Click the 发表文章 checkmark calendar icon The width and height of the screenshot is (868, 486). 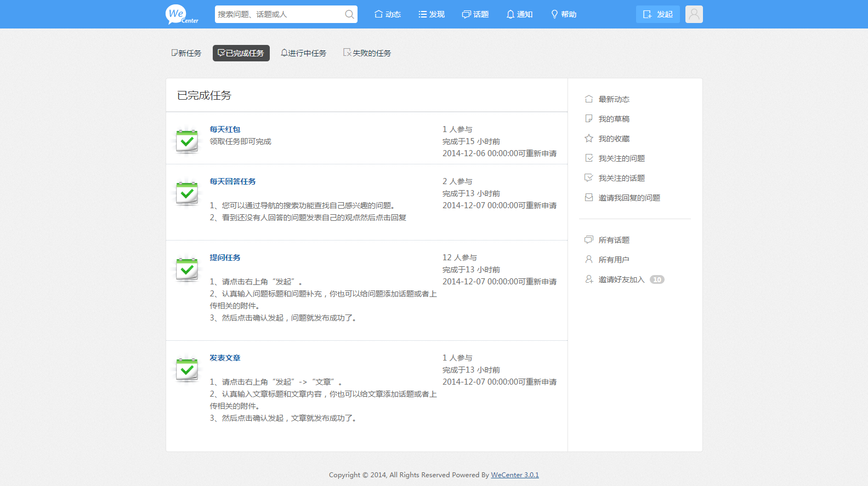click(187, 369)
